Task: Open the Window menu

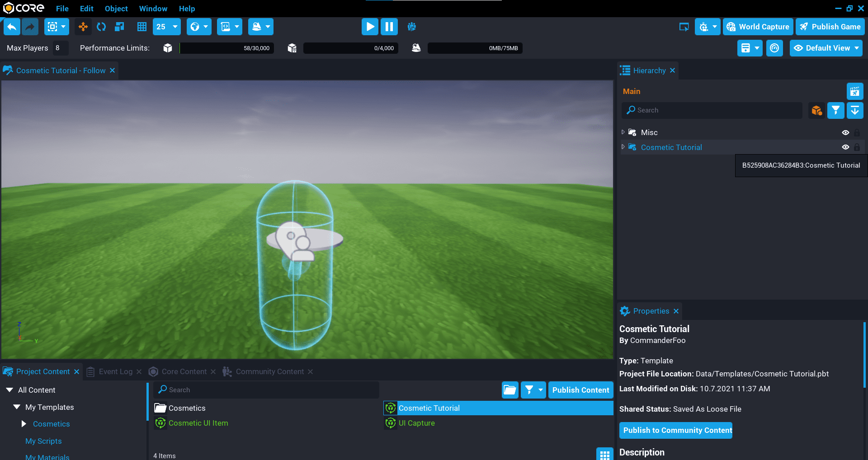Action: click(153, 9)
